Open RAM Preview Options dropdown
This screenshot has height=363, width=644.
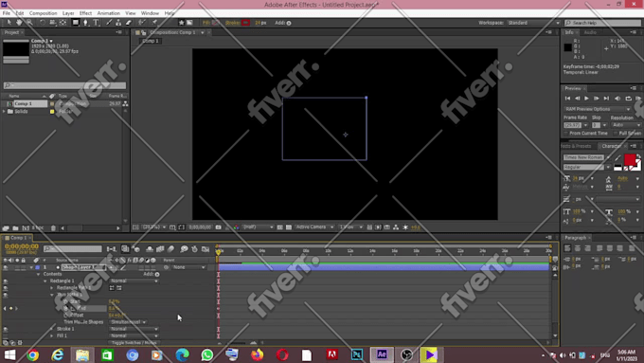598,109
